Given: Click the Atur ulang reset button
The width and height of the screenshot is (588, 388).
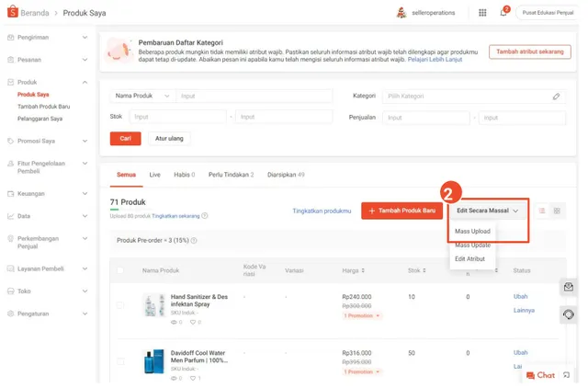Looking at the screenshot, I should pyautogui.click(x=169, y=139).
